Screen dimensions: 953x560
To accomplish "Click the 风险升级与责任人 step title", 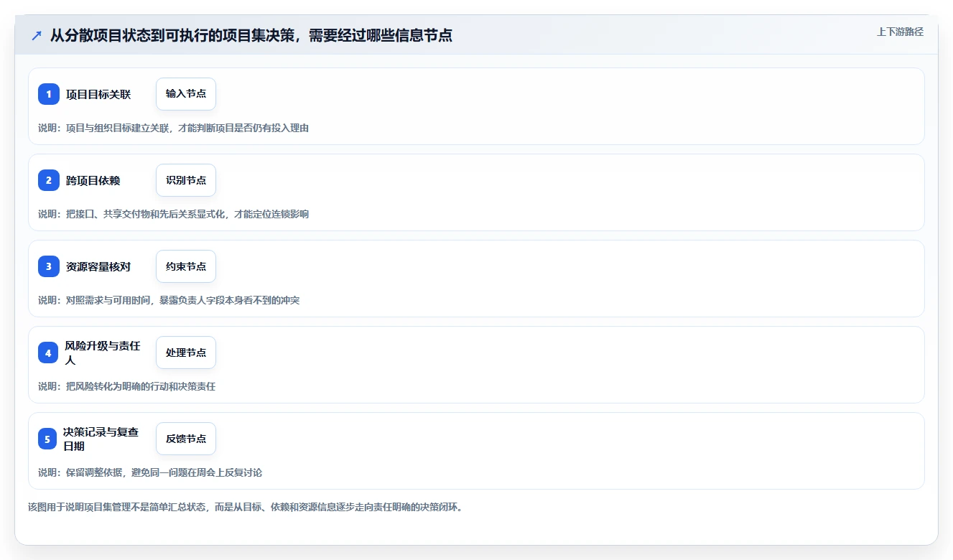I will (x=103, y=353).
